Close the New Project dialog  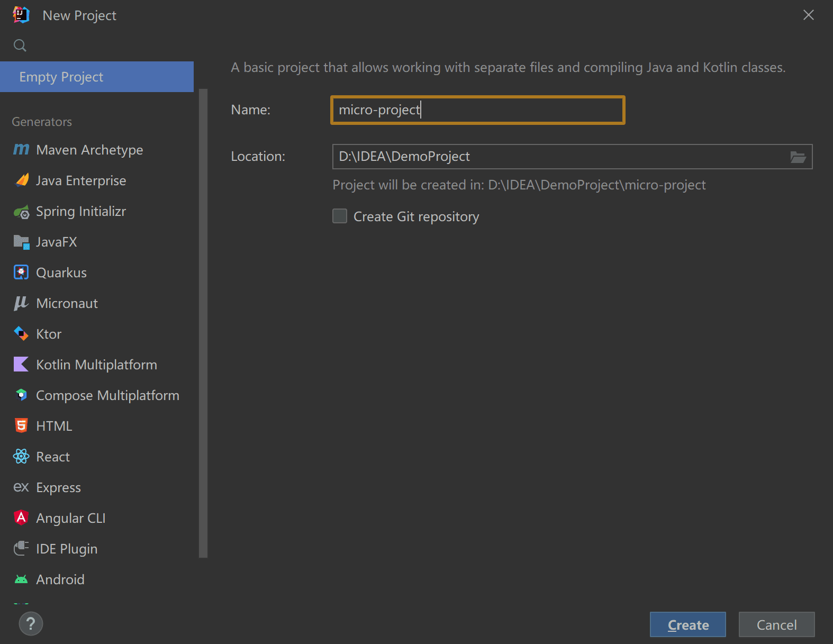(x=809, y=15)
